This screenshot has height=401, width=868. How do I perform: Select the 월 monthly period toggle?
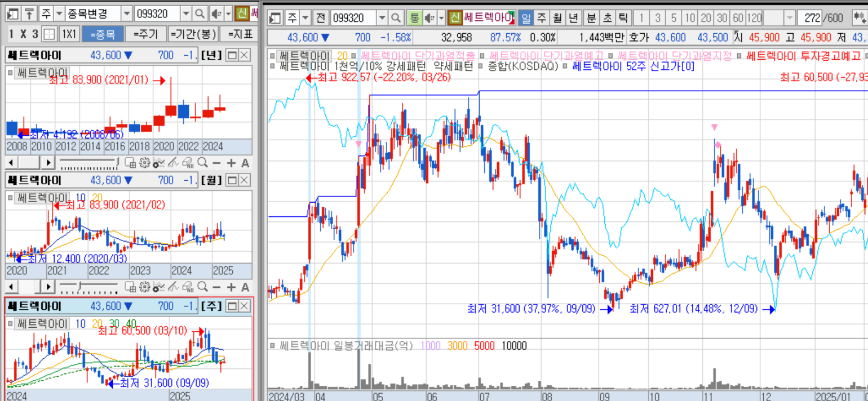(x=557, y=18)
